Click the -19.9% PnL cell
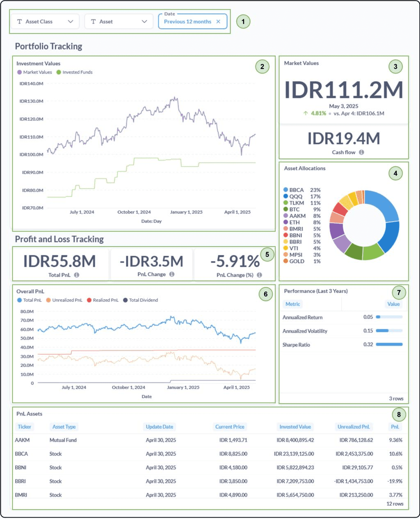 [x=395, y=481]
